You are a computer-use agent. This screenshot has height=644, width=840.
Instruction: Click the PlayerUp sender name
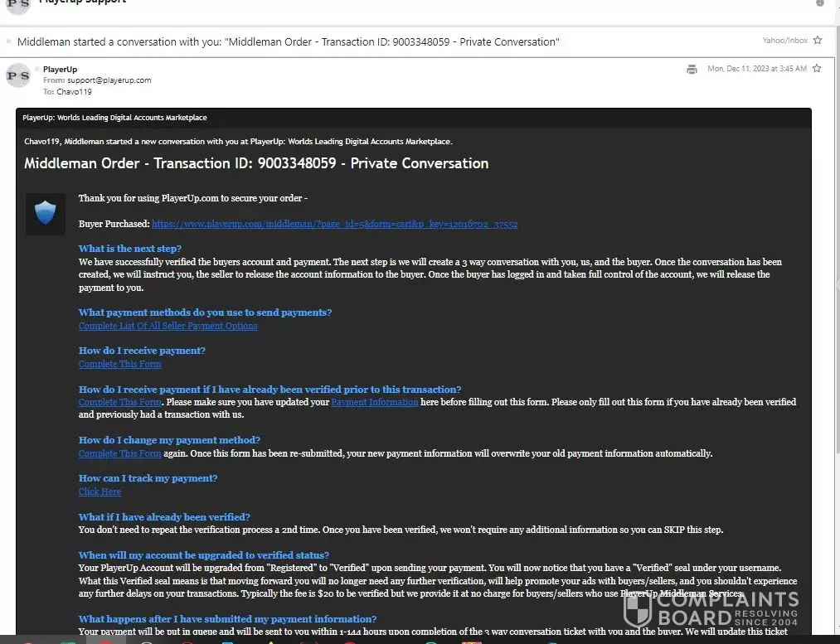pos(60,70)
